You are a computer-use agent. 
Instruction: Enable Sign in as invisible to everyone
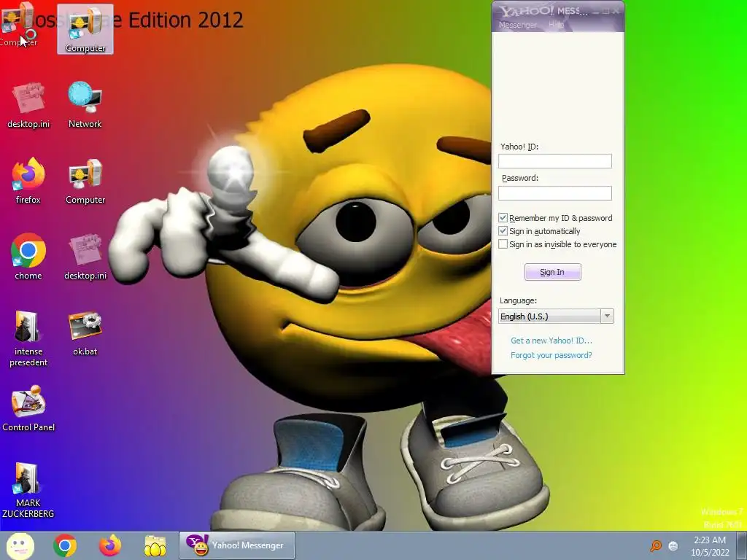(503, 244)
